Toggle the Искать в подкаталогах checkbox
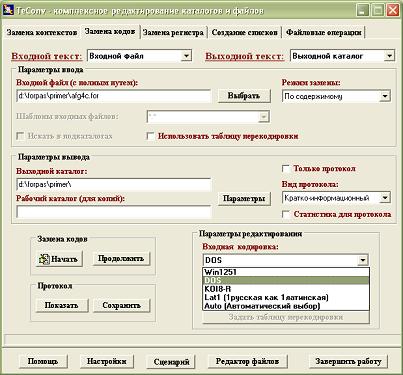Viewport: 403px width, 375px height. click(x=21, y=136)
